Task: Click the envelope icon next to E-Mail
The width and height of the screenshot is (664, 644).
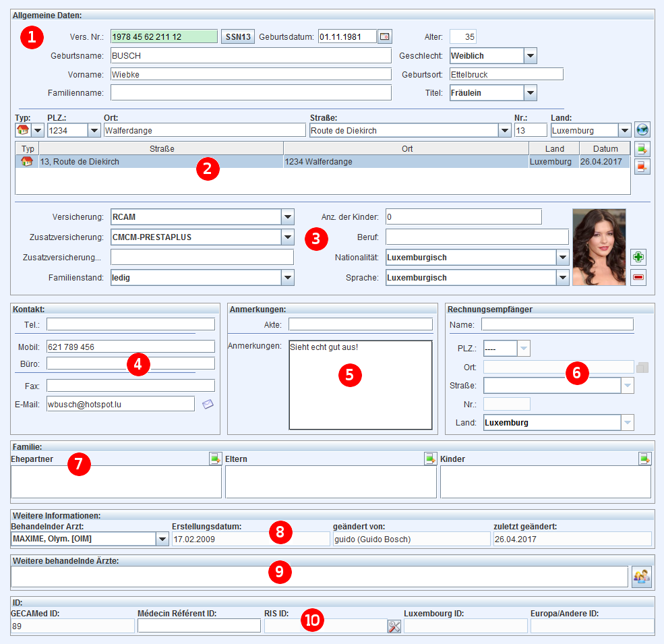Action: pos(208,404)
